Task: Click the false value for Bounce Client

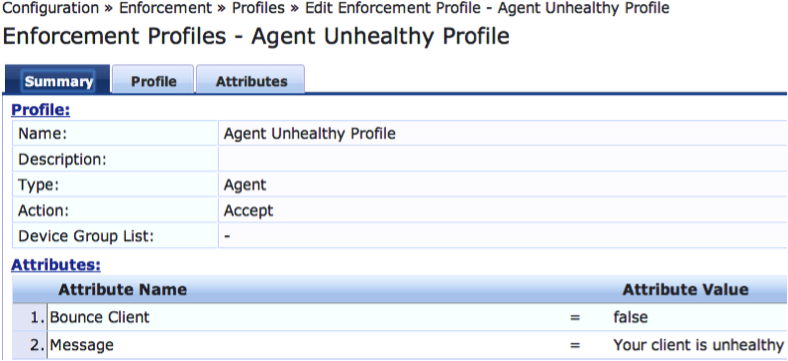Action: [630, 317]
